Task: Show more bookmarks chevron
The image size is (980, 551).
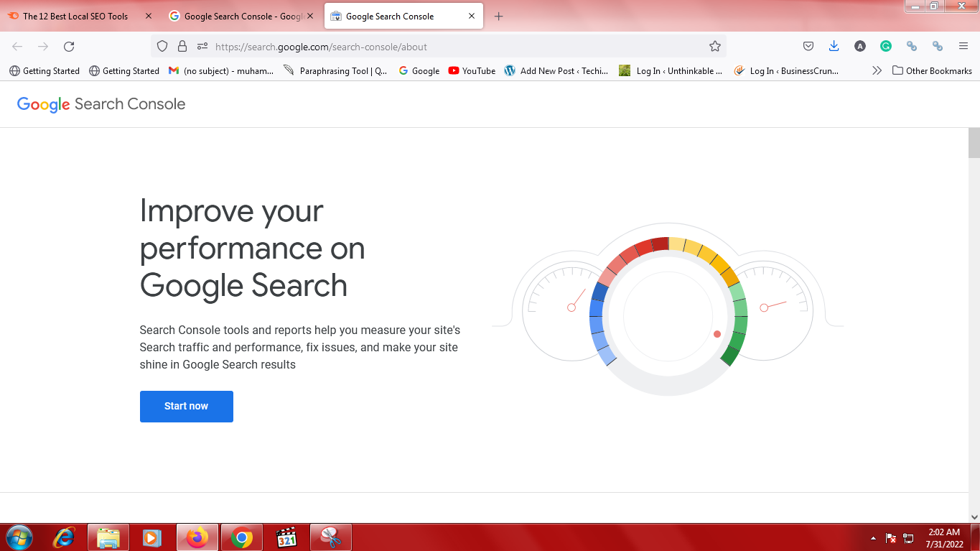Action: click(x=877, y=71)
